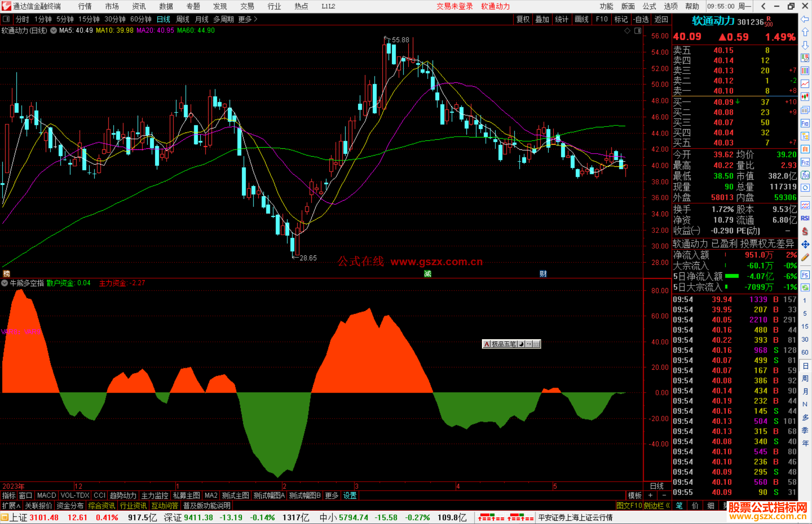
Task: Click the plus zoom button beside 模板
Action: pos(650,495)
